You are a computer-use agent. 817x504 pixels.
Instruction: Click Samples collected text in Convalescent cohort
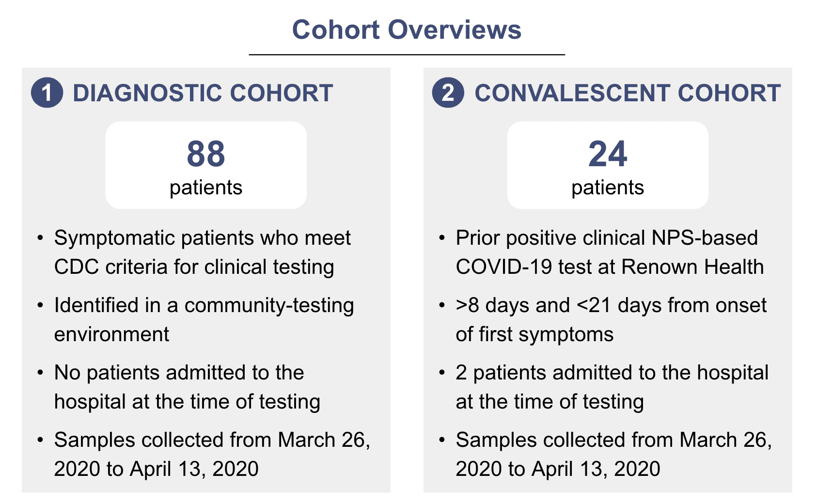coord(613,454)
